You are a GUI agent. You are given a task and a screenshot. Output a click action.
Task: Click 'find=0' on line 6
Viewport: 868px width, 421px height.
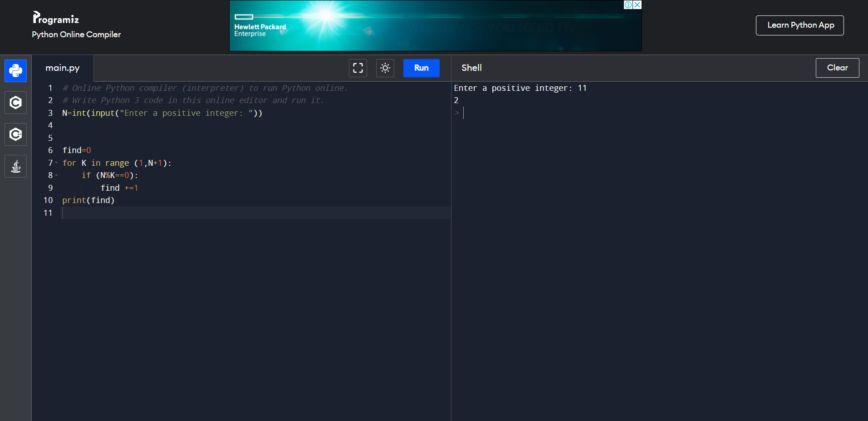pyautogui.click(x=77, y=150)
